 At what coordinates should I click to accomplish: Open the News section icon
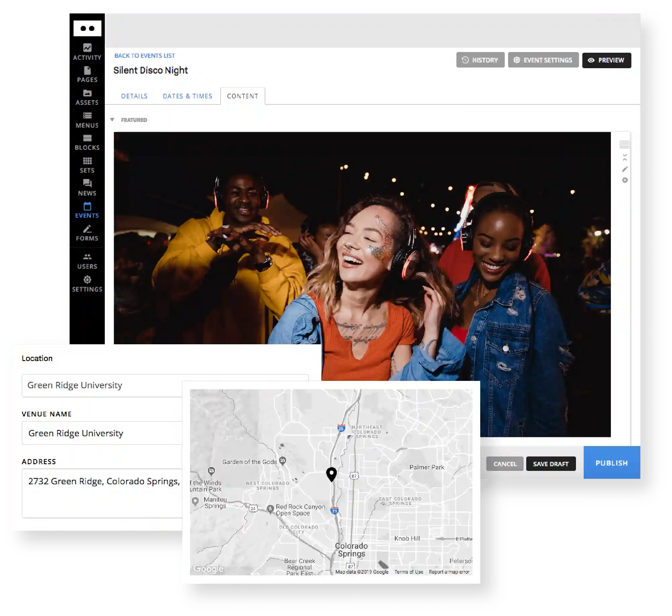(x=87, y=183)
